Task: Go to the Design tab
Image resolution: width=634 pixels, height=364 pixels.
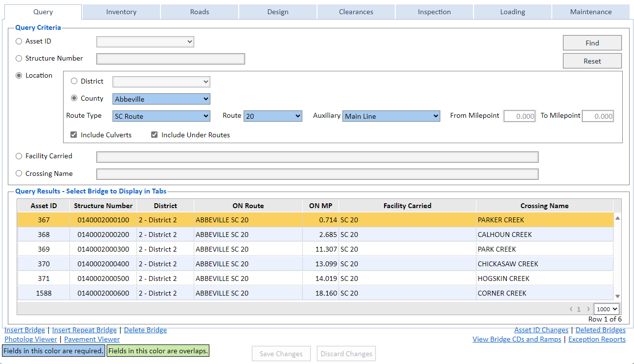Action: pyautogui.click(x=278, y=12)
